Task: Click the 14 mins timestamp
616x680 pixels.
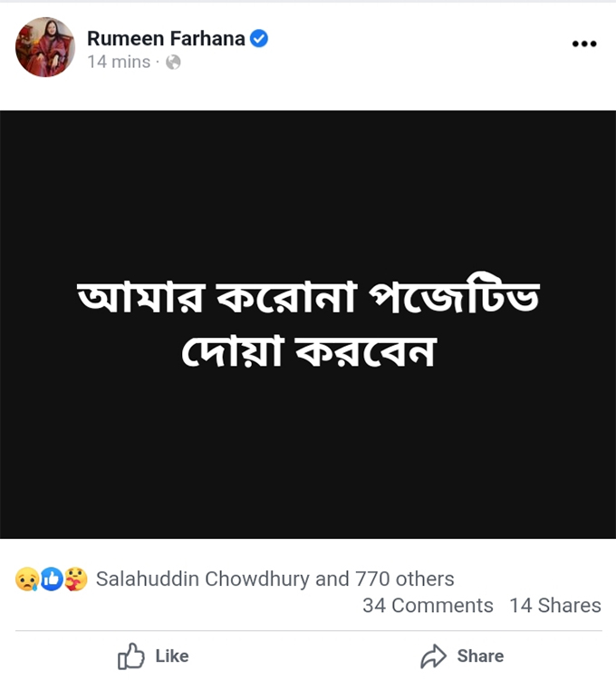Action: tap(119, 62)
